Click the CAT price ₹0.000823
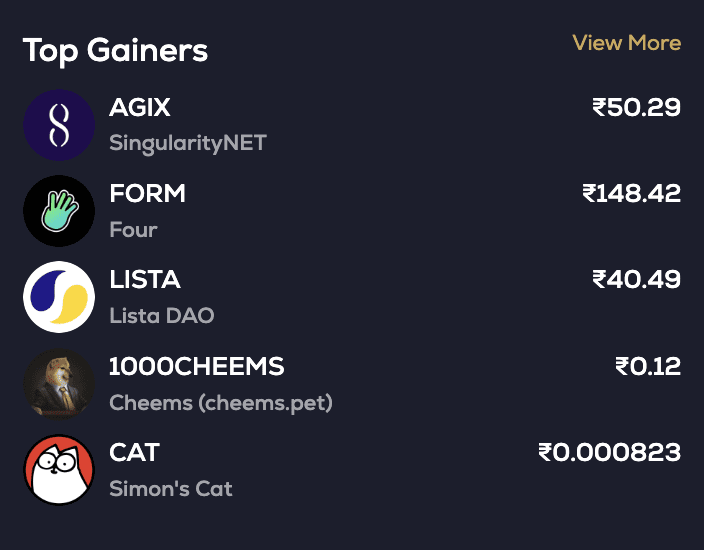 [x=609, y=453]
